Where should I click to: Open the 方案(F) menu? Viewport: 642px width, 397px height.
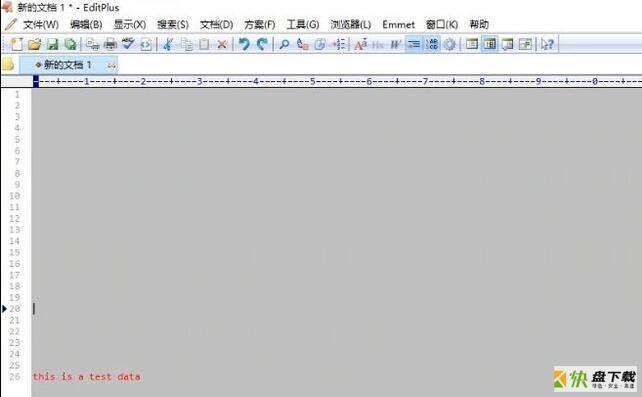pyautogui.click(x=260, y=25)
